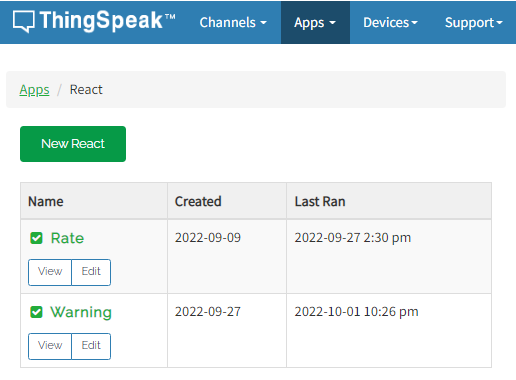Expand the Support menu
The height and width of the screenshot is (380, 516).
pyautogui.click(x=474, y=22)
